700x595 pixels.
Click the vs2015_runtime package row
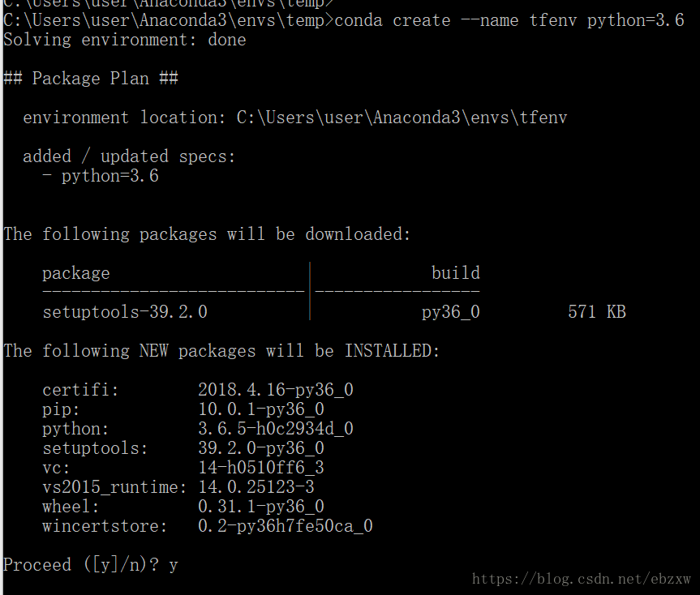[x=178, y=487]
